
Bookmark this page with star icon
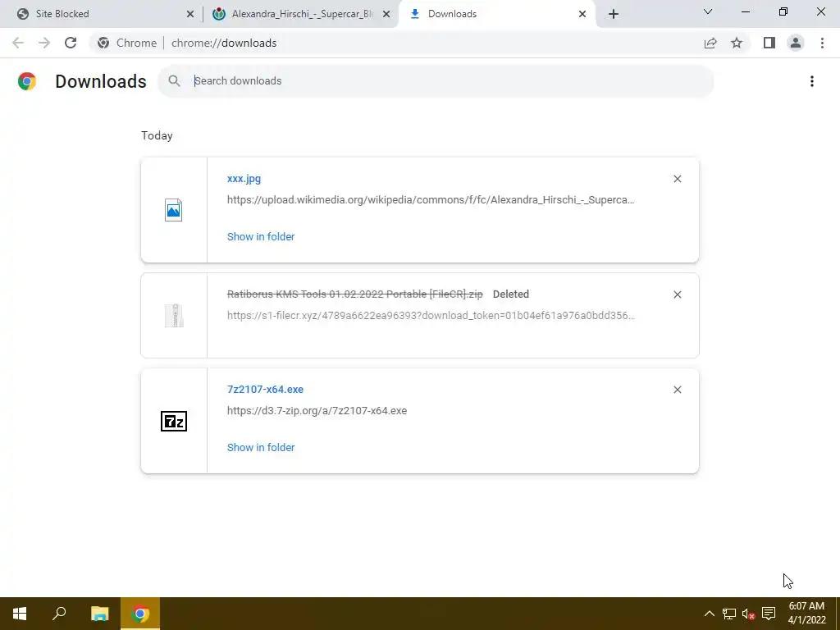(x=737, y=43)
